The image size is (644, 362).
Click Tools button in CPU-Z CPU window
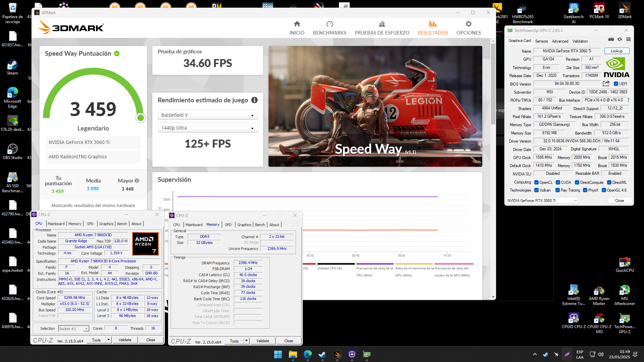(x=96, y=340)
